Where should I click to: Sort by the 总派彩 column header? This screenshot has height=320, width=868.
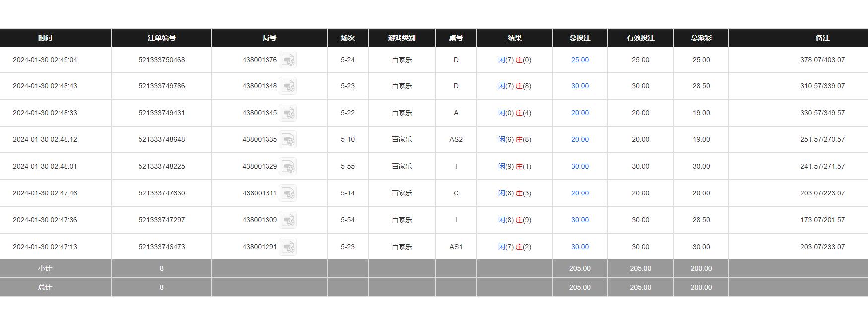tap(701, 38)
